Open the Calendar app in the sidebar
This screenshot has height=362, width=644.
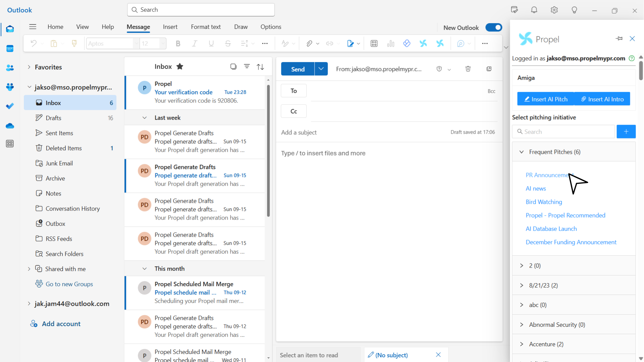[x=10, y=49]
